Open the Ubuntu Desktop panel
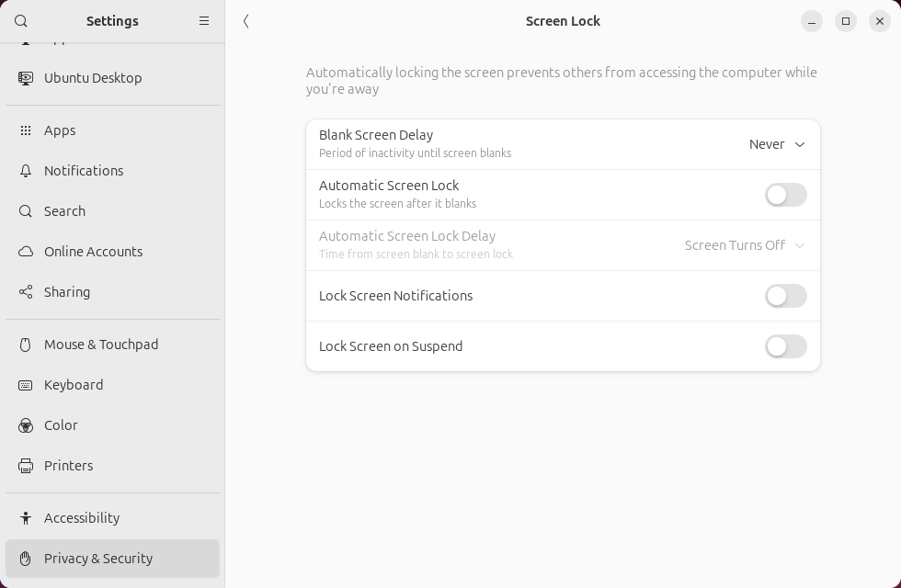The height and width of the screenshot is (588, 901). (93, 78)
